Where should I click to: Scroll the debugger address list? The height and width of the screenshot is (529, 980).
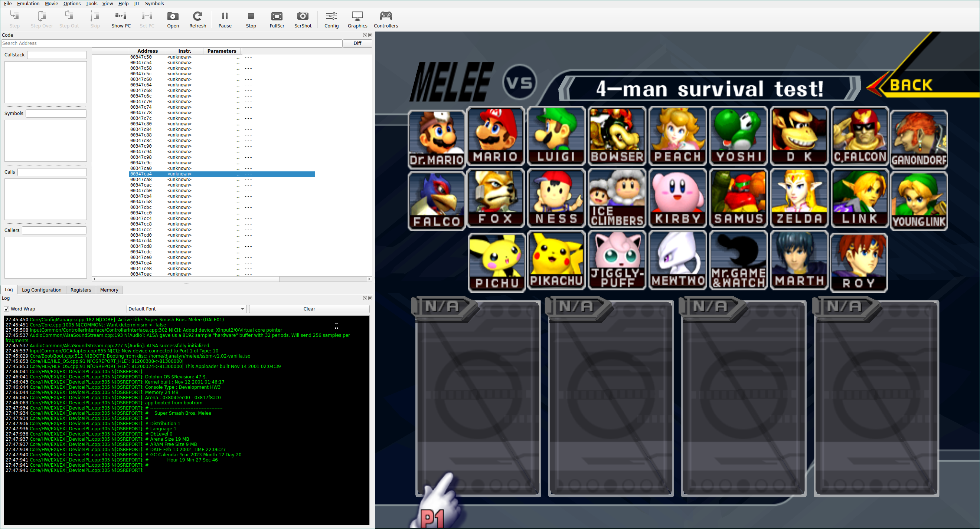[372, 163]
